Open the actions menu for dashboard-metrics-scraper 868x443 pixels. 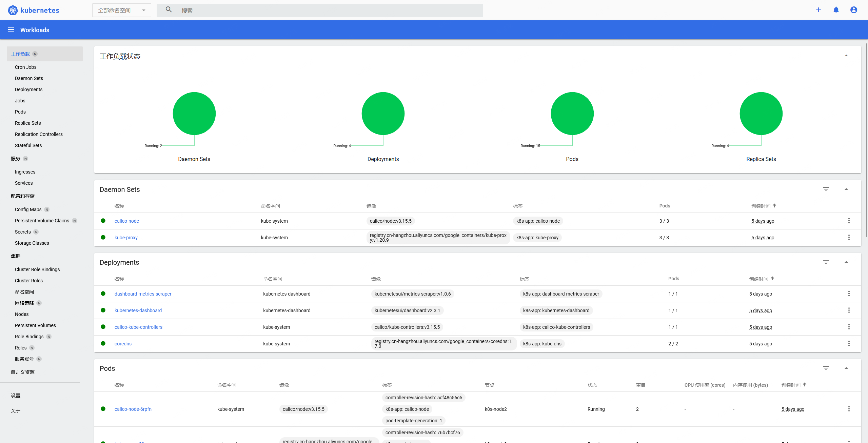point(849,294)
